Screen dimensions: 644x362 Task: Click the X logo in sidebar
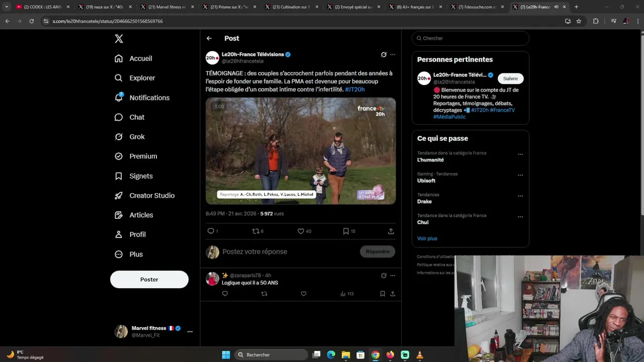click(x=119, y=39)
